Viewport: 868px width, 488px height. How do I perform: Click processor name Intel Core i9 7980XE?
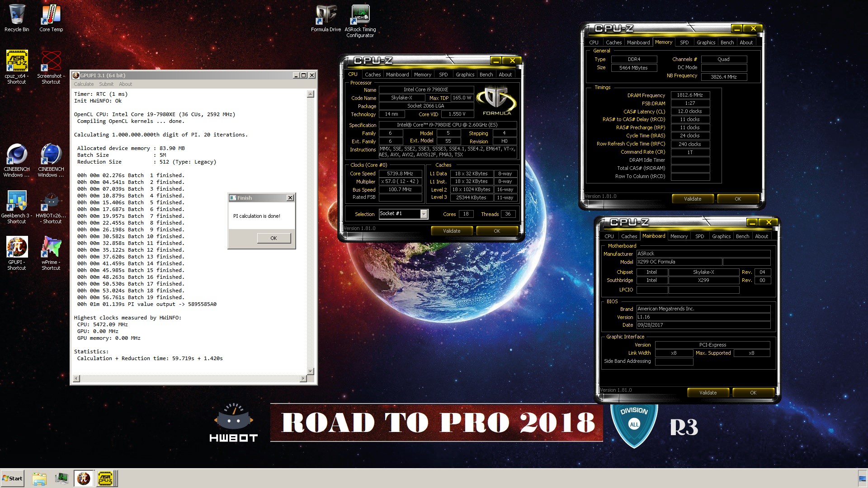[x=426, y=90]
